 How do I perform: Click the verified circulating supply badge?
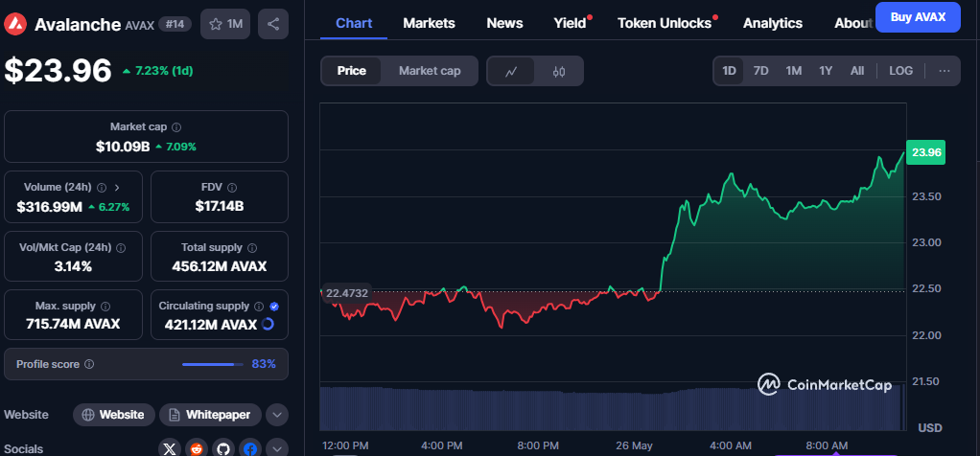(x=273, y=307)
